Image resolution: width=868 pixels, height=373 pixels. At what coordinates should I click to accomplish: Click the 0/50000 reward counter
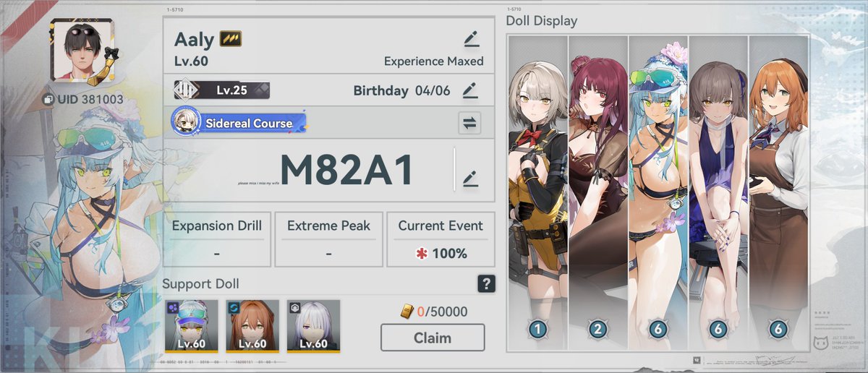tap(442, 312)
